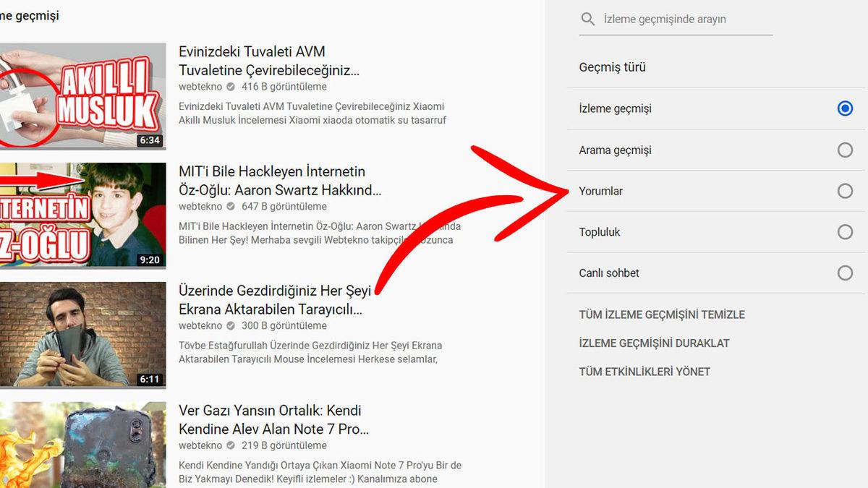Select the Yorumlar history type

coord(844,191)
